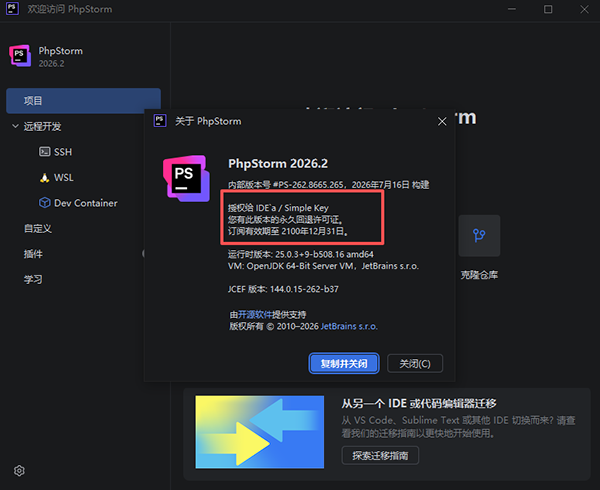Click the 版权所有 © 2010–2026 text
Viewport: 600px width, 490px height.
(274, 326)
